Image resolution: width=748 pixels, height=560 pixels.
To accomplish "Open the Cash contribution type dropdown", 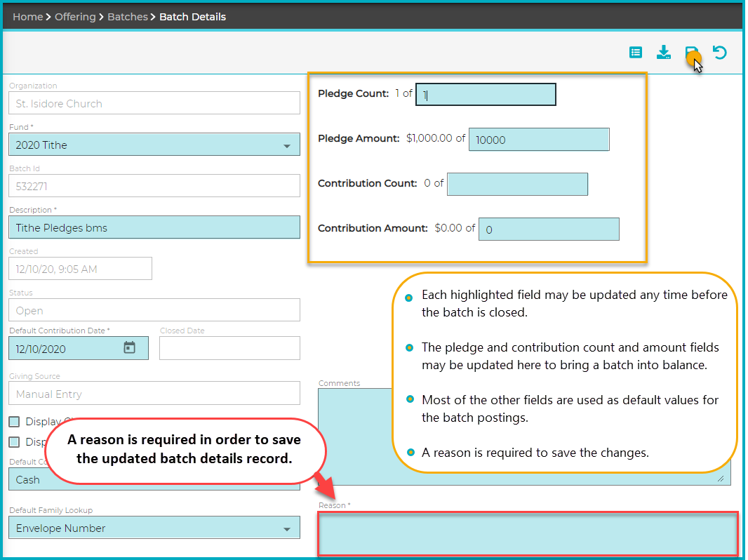I will [x=154, y=479].
